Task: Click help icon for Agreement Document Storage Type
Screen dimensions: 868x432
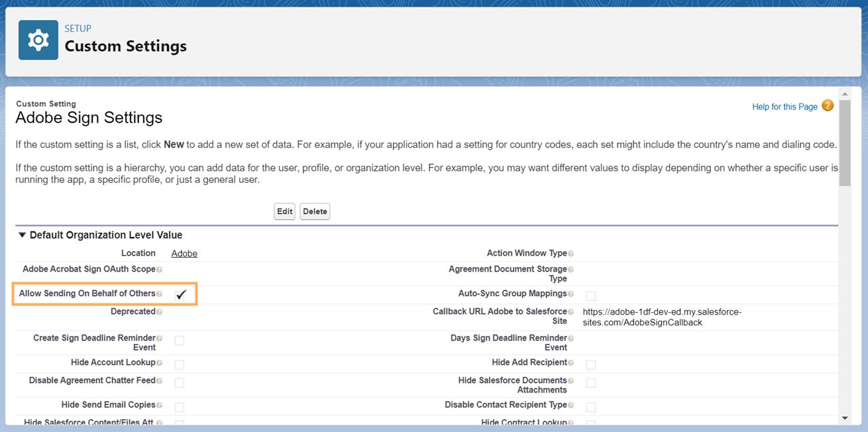Action: point(570,270)
